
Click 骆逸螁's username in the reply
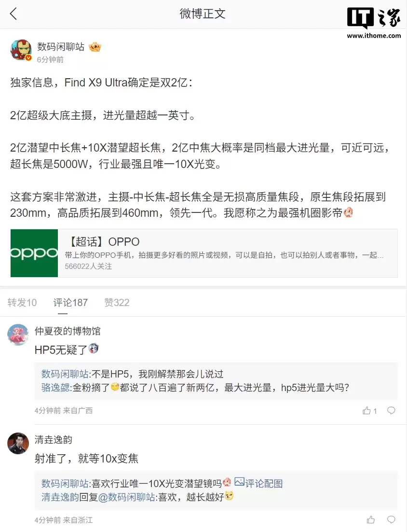click(x=54, y=388)
